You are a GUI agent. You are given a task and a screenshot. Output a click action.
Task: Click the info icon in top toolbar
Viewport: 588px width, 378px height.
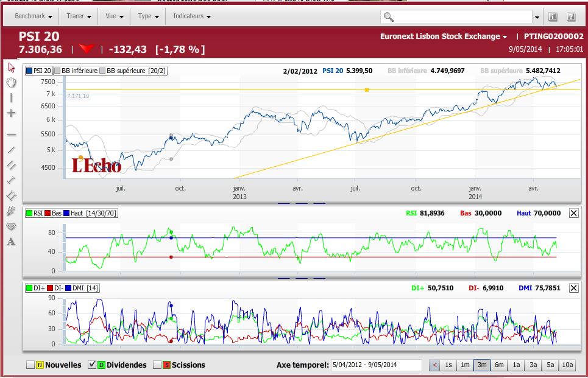pos(553,17)
